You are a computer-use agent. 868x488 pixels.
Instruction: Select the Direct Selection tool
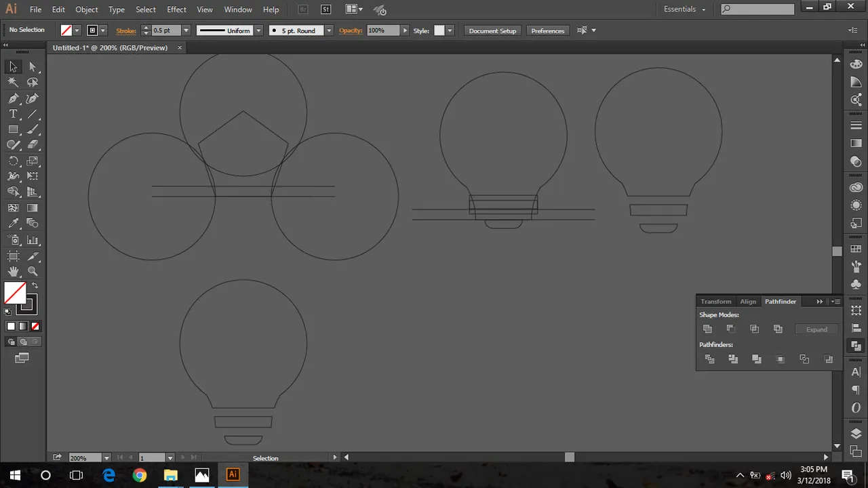(33, 66)
